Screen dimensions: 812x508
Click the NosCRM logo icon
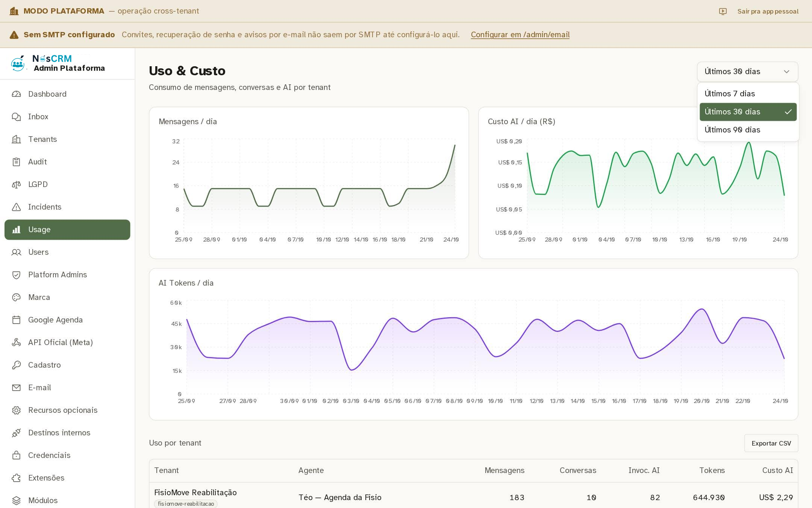[18, 63]
